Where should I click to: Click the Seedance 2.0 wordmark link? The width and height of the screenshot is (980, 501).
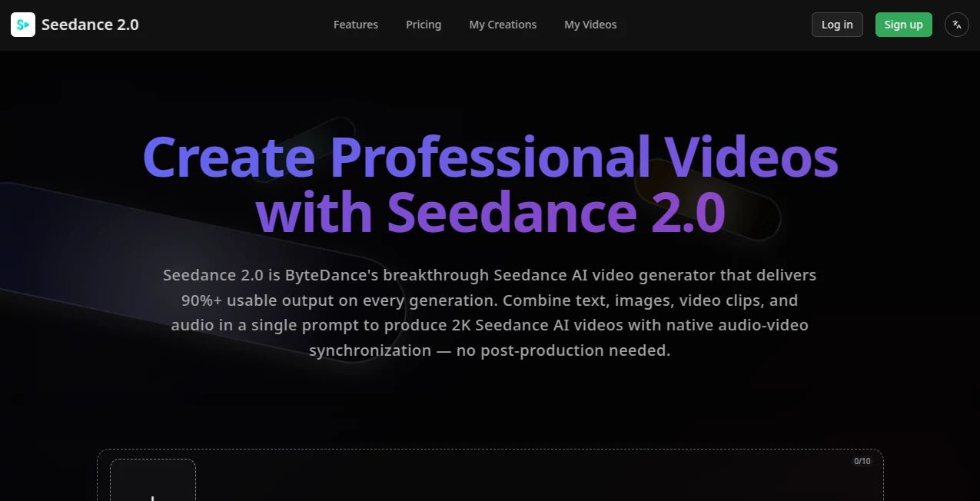point(90,25)
